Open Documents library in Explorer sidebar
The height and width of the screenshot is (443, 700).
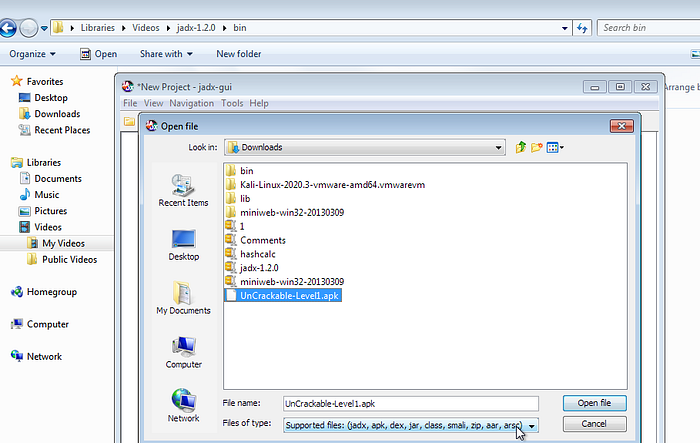tap(50, 179)
